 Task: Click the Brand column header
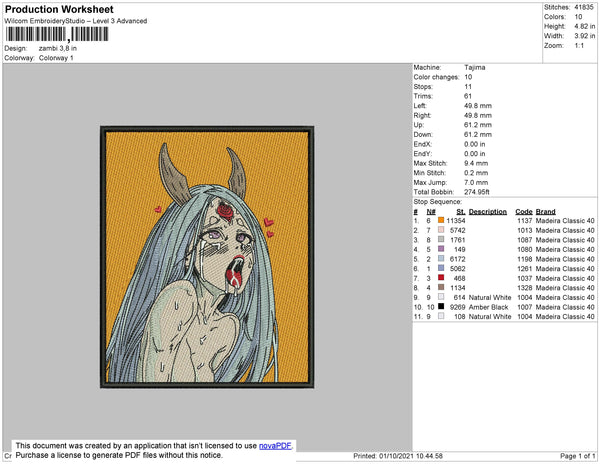point(545,212)
